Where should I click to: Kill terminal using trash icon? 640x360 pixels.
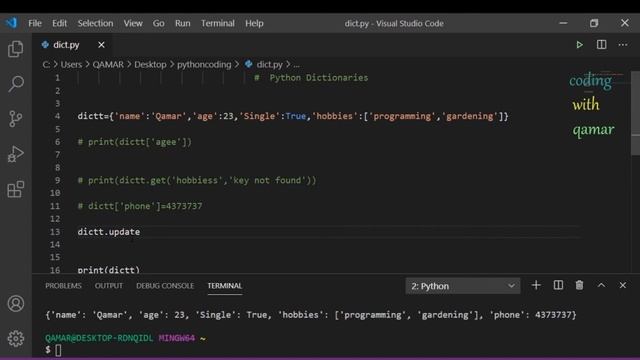click(x=579, y=285)
